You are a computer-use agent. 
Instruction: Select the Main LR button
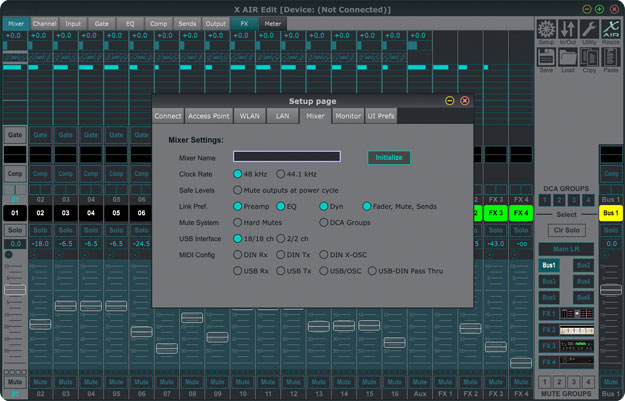tap(566, 249)
